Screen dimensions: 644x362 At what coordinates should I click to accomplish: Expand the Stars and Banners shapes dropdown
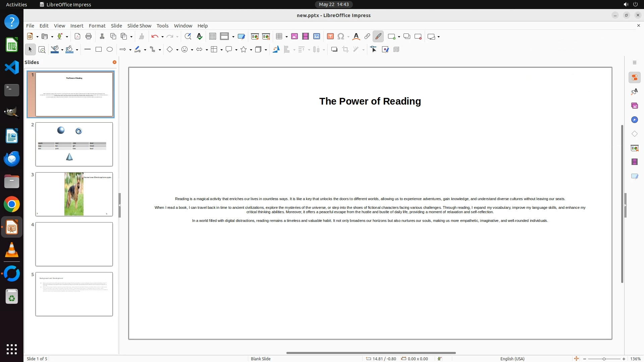coord(251,50)
